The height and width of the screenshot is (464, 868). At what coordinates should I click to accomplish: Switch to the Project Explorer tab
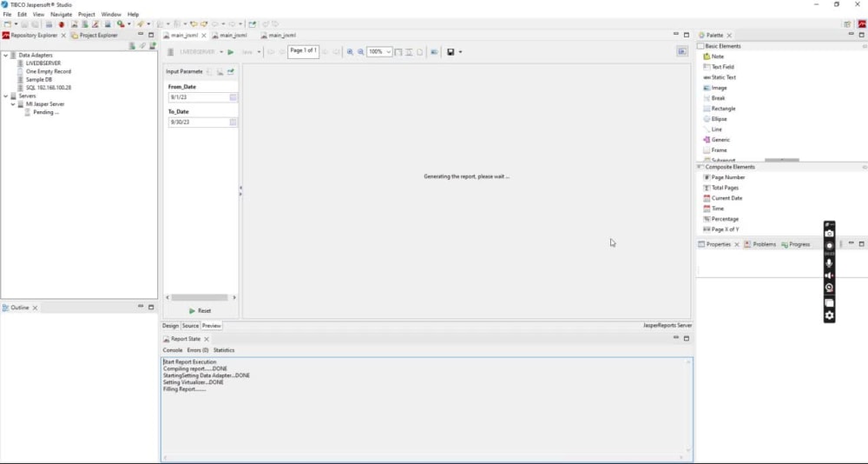tap(95, 35)
